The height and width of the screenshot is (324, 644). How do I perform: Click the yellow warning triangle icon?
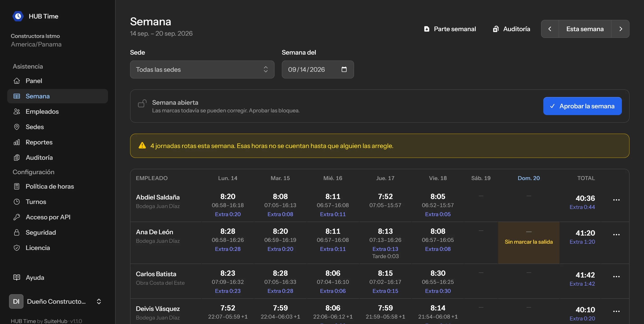click(x=142, y=145)
